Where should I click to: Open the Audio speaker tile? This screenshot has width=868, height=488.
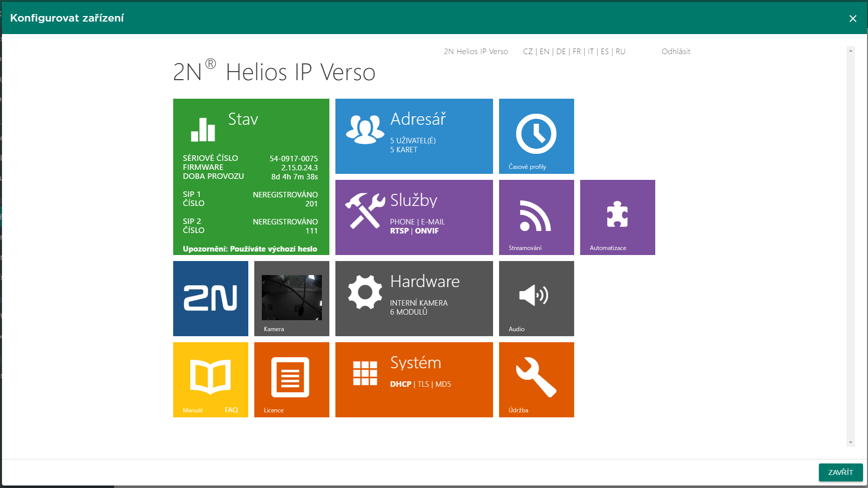[536, 299]
